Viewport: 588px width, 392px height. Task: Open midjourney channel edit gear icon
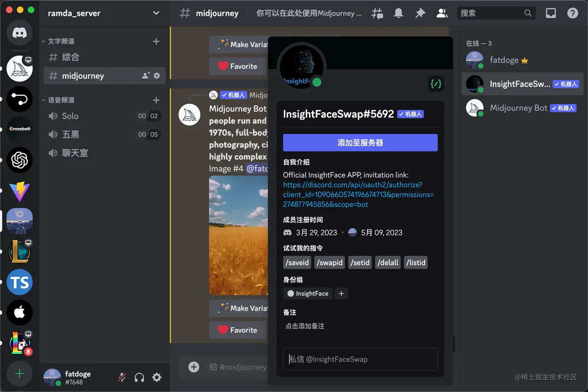(157, 75)
